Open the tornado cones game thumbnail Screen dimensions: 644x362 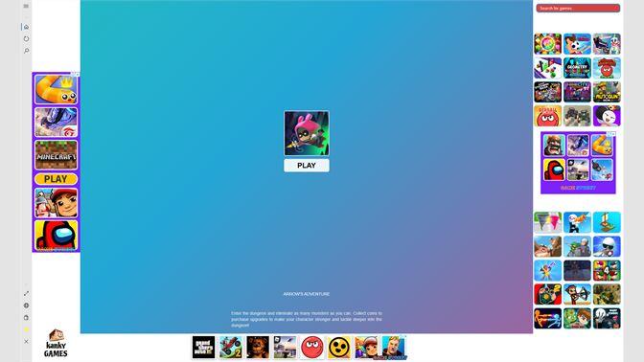(x=547, y=222)
